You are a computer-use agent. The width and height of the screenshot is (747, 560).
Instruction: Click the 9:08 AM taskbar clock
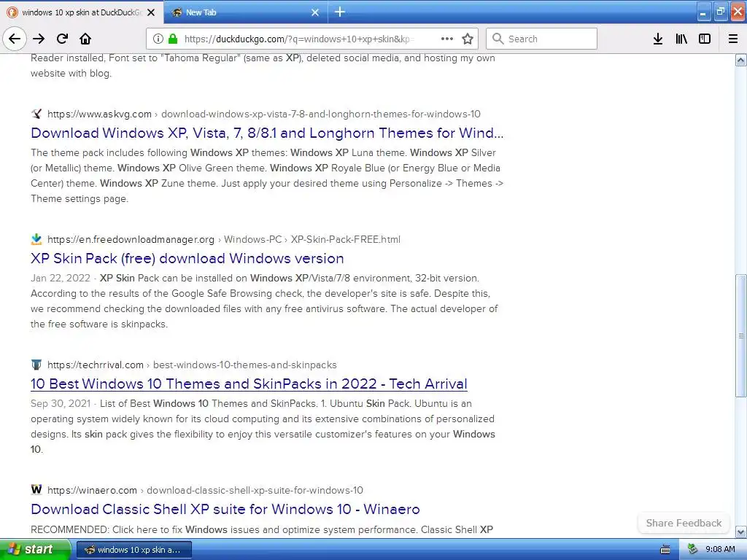pos(720,550)
